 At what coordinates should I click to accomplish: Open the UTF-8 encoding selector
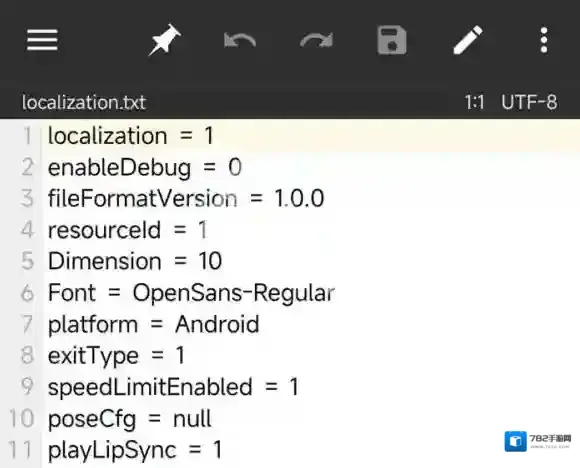[x=529, y=102]
